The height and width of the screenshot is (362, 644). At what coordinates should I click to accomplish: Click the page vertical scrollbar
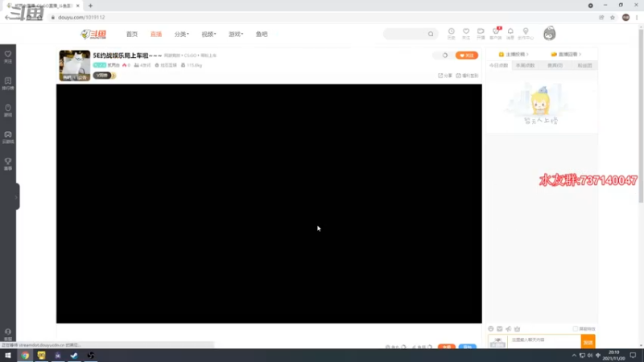pyautogui.click(x=641, y=115)
